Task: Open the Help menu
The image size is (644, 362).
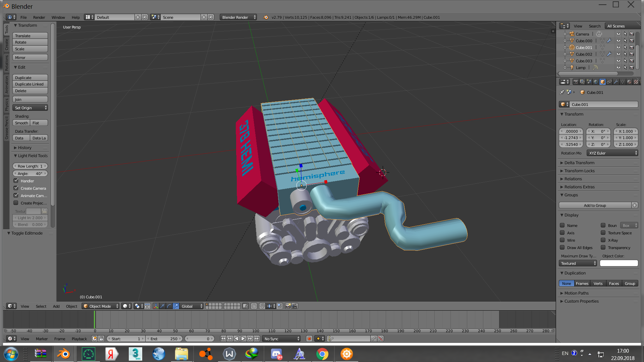Action: pyautogui.click(x=76, y=17)
